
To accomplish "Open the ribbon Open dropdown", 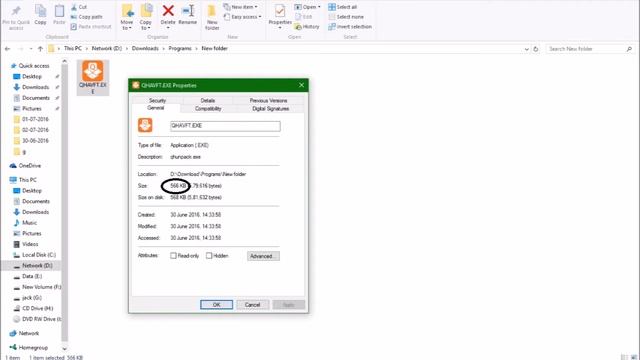I will (x=307, y=7).
